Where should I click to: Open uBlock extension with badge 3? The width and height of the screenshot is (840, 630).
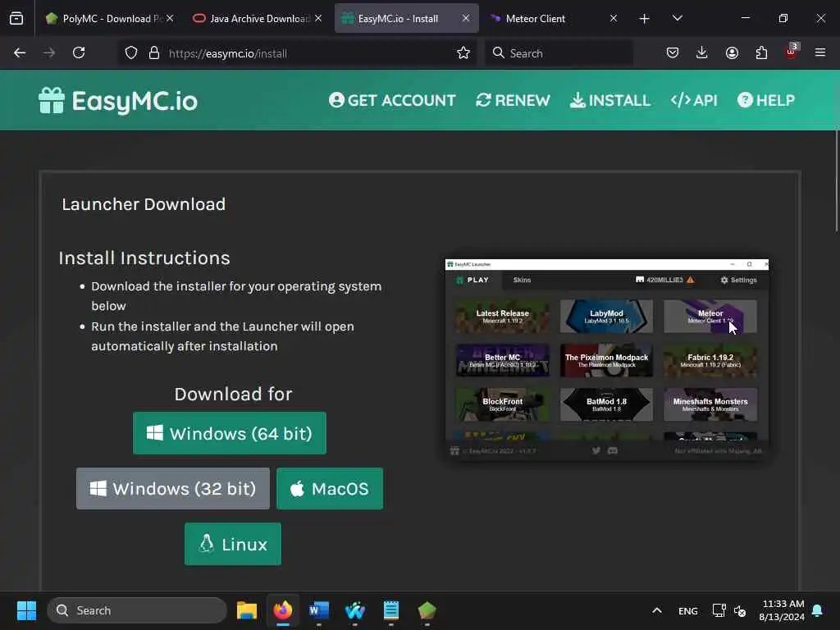coord(792,52)
